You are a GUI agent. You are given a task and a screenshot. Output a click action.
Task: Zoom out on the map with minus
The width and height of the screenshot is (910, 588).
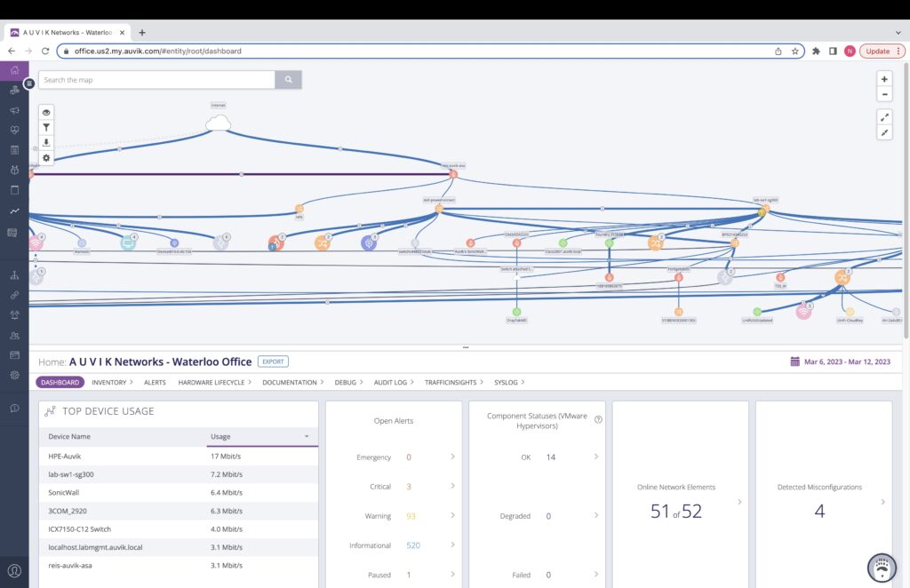click(884, 94)
